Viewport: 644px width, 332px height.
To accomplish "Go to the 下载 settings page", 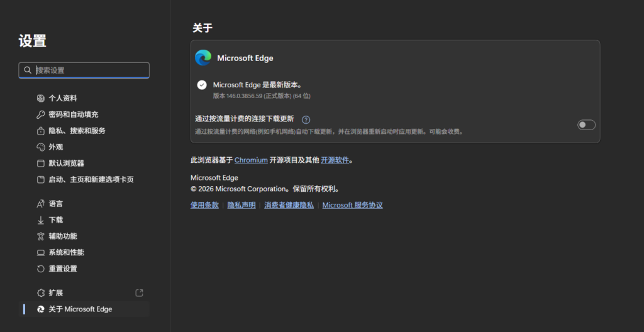I will tap(84, 220).
